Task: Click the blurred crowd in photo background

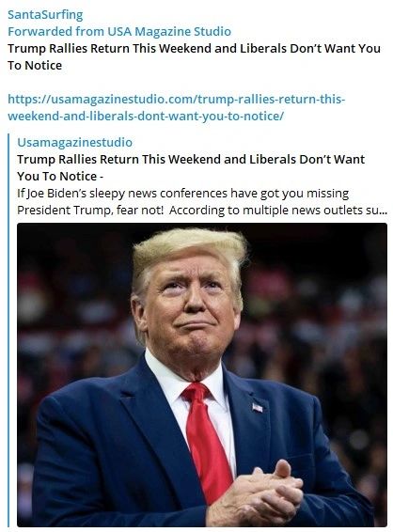Action: click(326, 322)
